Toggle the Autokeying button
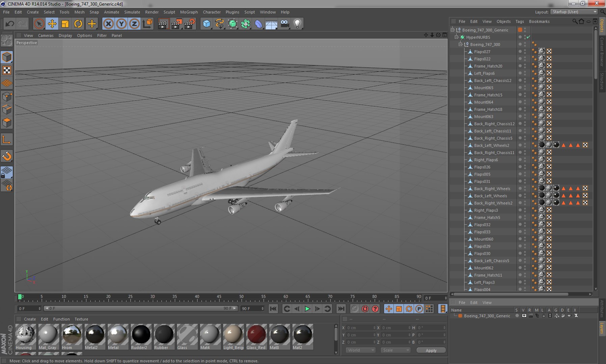Viewport: 606px width, 364px height. coord(365,309)
